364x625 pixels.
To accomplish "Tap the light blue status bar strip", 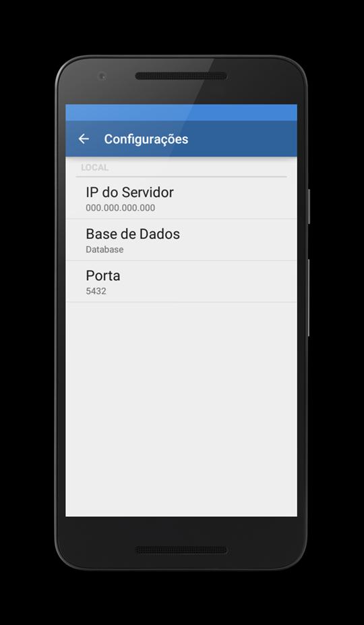I will (181, 113).
